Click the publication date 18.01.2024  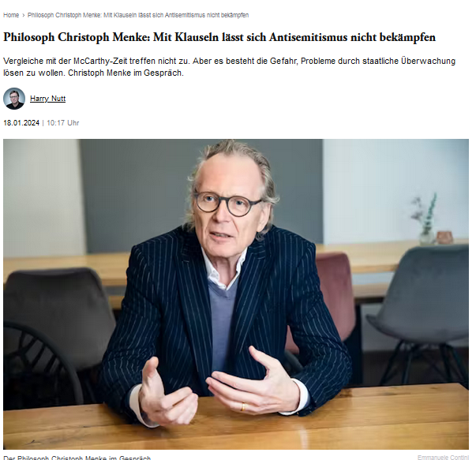coord(21,123)
